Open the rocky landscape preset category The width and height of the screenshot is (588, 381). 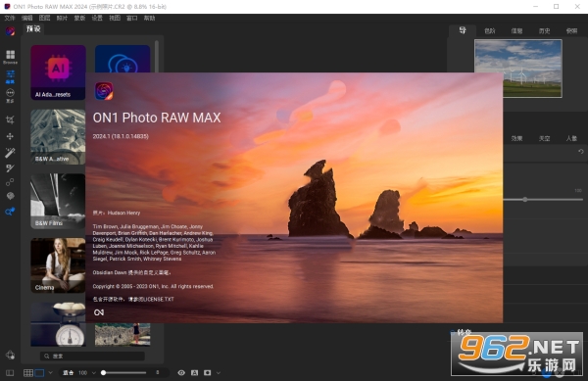pyautogui.click(x=122, y=335)
